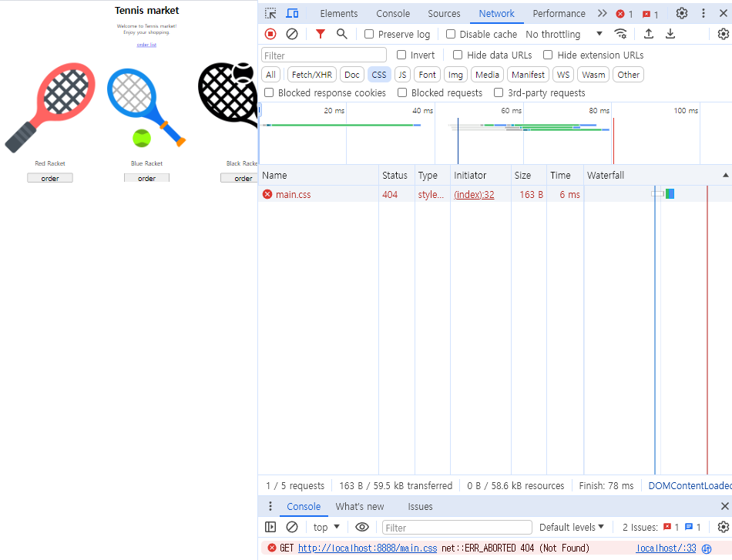Show more DevTools tabs chevron
This screenshot has height=560, width=732.
tap(603, 14)
